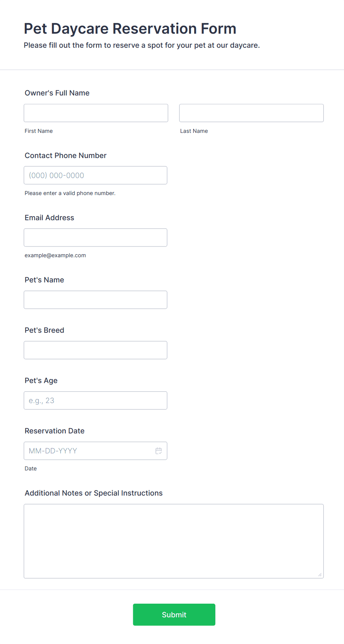Click the Owner's Full Name label
The width and height of the screenshot is (344, 644).
point(57,93)
